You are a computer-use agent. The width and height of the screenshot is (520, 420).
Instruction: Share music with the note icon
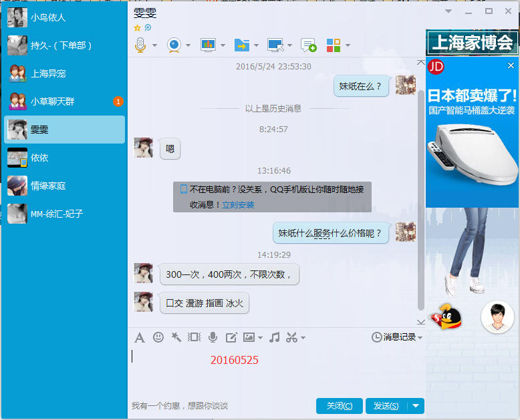pos(275,337)
